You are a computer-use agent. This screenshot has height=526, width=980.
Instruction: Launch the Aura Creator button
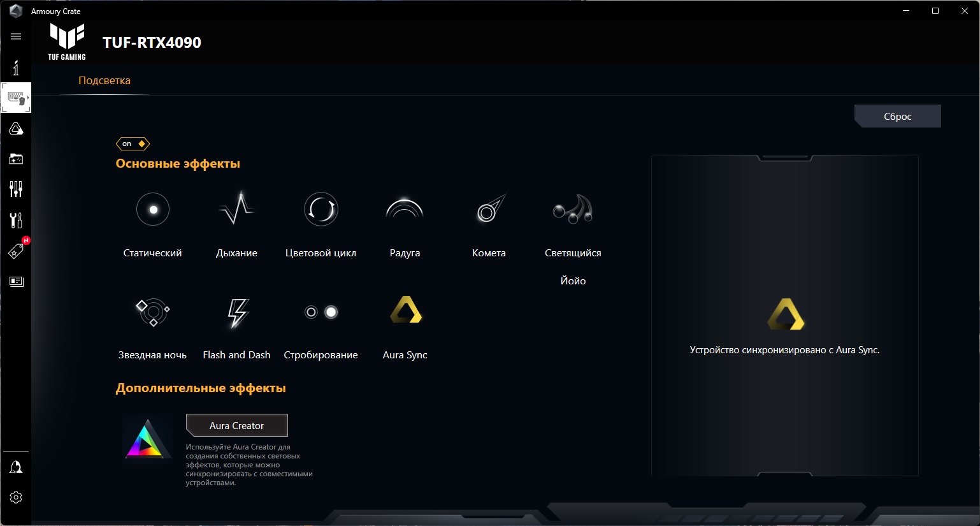[237, 425]
